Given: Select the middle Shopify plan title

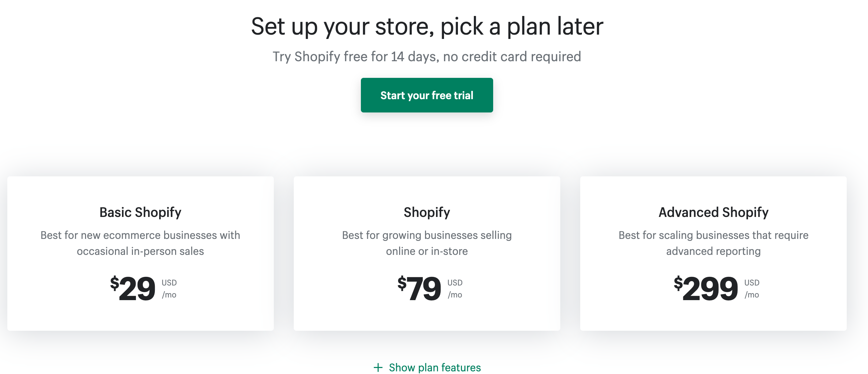Looking at the screenshot, I should (427, 212).
